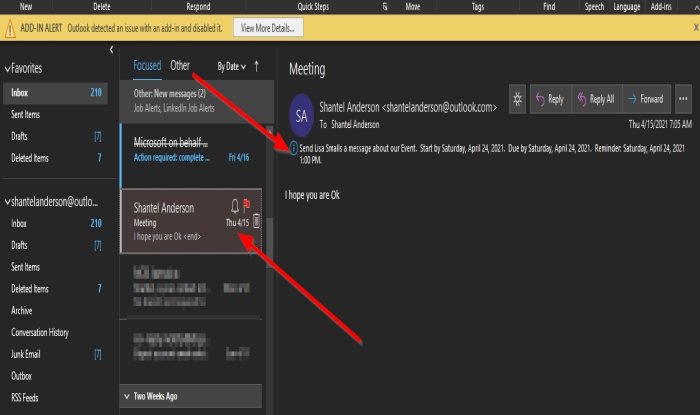Reverse sort order with the up arrow
Image resolution: width=700 pixels, height=415 pixels.
256,66
